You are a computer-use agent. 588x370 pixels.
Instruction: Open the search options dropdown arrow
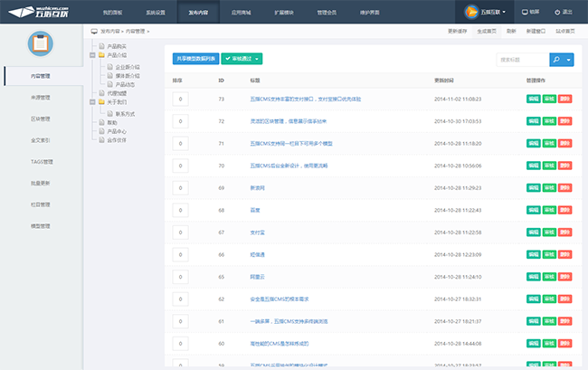569,59
